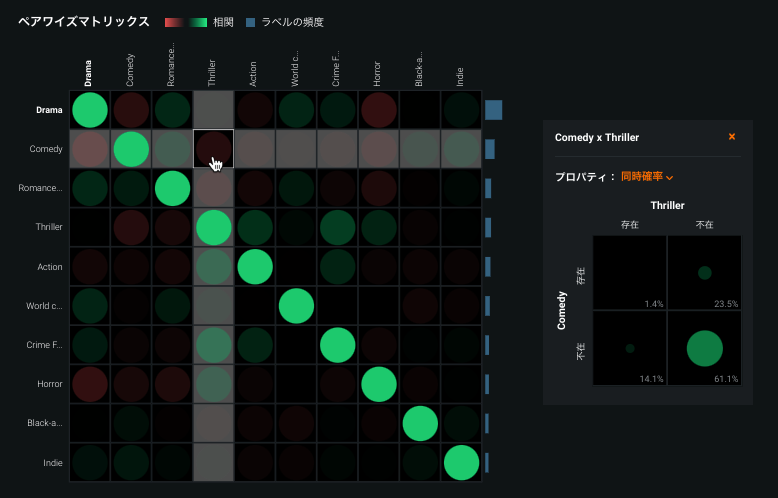Screen dimensions: 778x498
Task: Select Comedy absent, Thriller absent 61.1% cell
Action: click(x=705, y=347)
